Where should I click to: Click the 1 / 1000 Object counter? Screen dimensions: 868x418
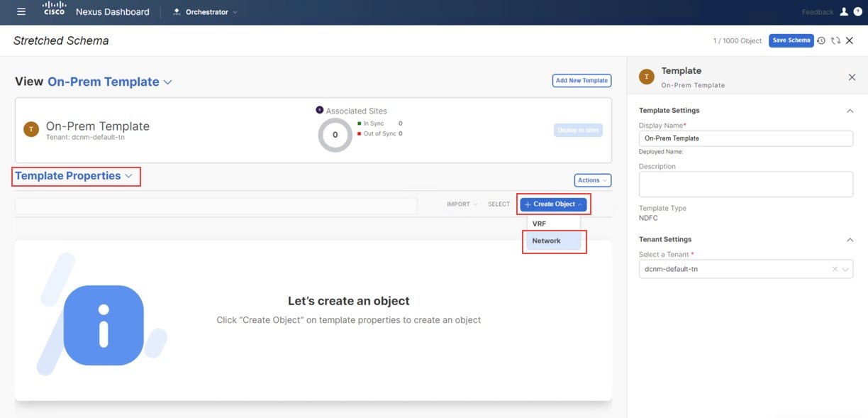(738, 41)
